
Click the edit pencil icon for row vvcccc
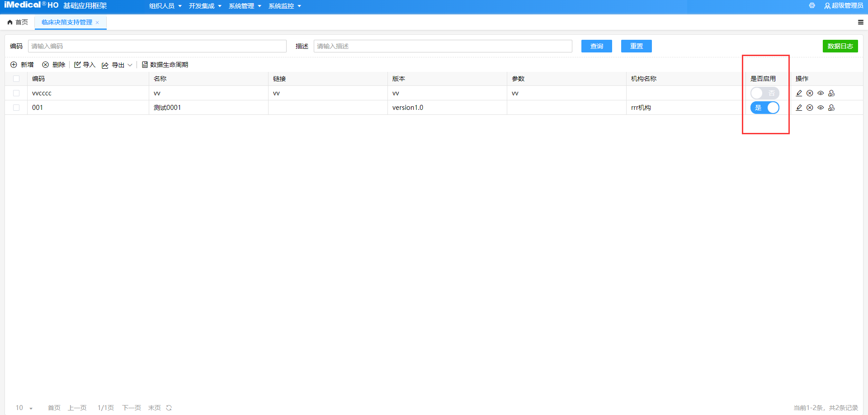[799, 93]
